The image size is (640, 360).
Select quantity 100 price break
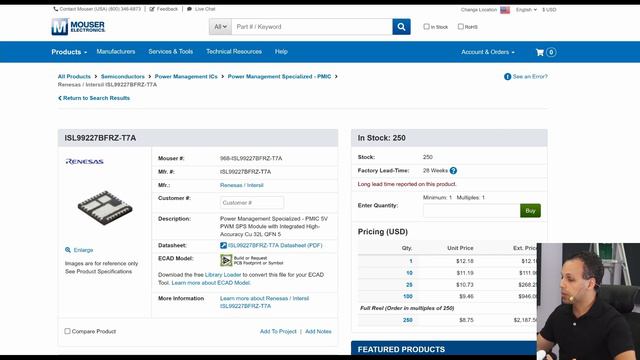(x=407, y=296)
